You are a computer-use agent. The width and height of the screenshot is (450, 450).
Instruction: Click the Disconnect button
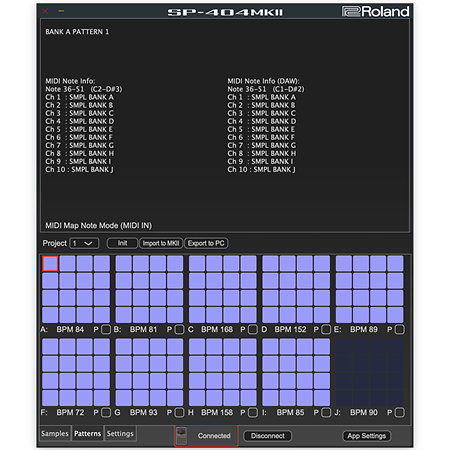click(268, 436)
